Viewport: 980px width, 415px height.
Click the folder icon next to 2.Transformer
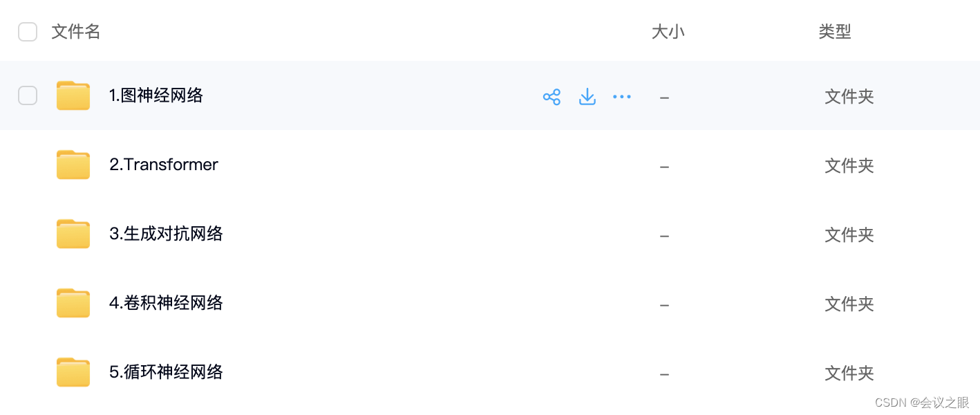tap(73, 165)
